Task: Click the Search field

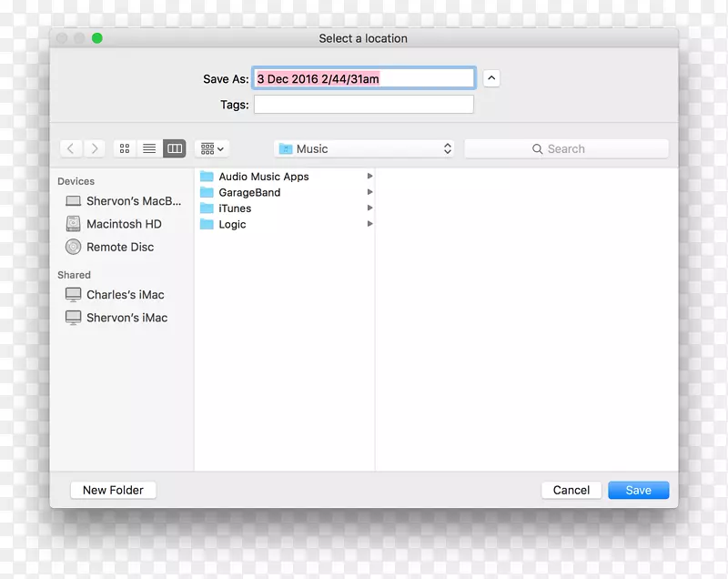Action: pyautogui.click(x=566, y=148)
